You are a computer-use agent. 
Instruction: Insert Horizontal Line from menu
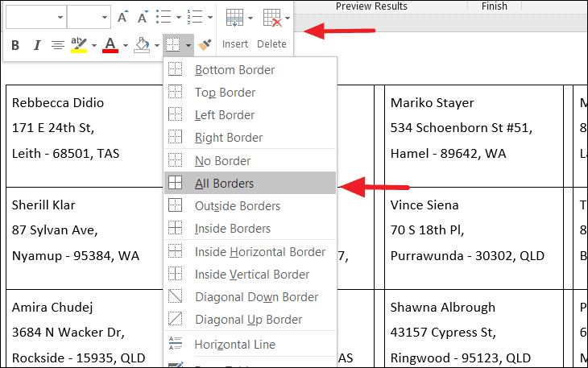tap(251, 344)
